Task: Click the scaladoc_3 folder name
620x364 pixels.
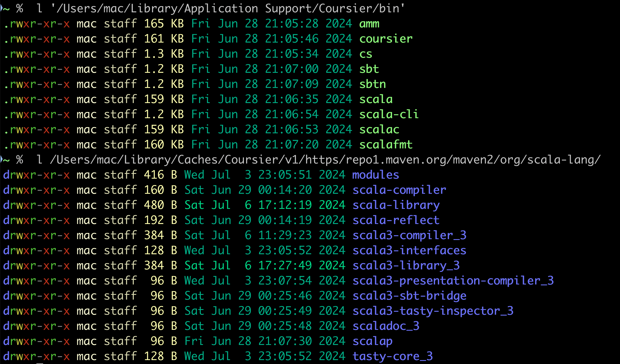Action: [386, 326]
